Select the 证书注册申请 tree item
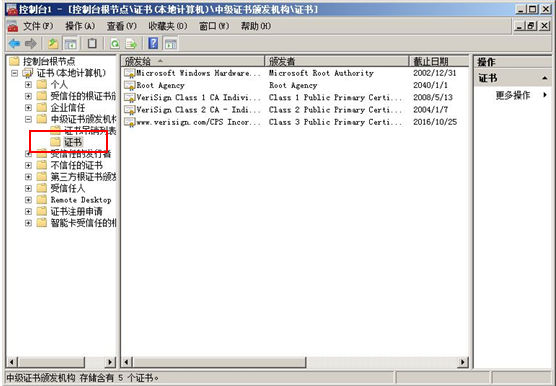Screen dimensions: 556x386 pos(76,212)
